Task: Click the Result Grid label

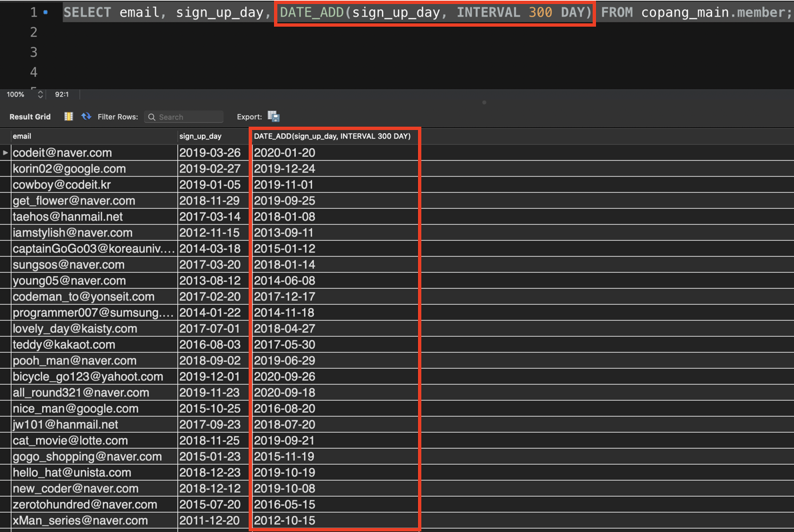Action: click(30, 117)
